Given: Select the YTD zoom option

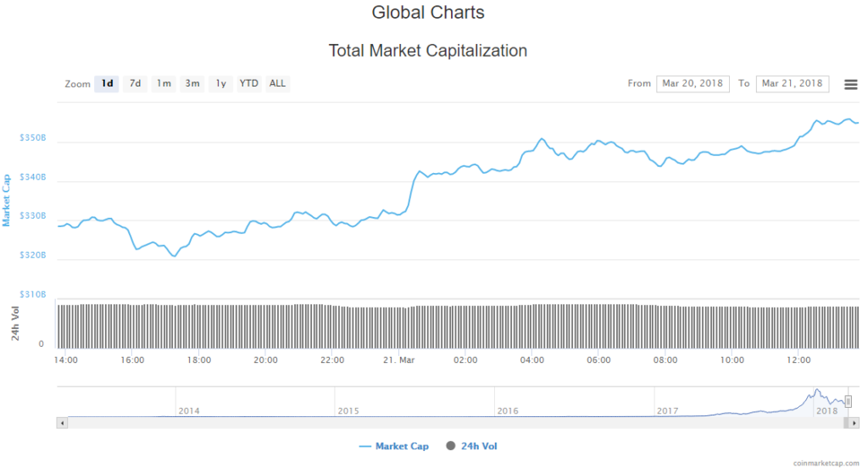Looking at the screenshot, I should tap(248, 83).
